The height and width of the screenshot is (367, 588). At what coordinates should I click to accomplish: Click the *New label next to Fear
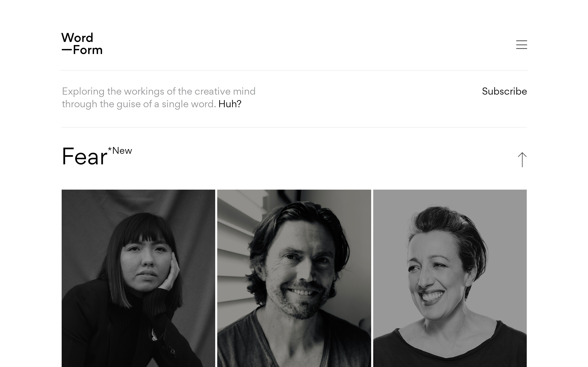click(x=122, y=151)
